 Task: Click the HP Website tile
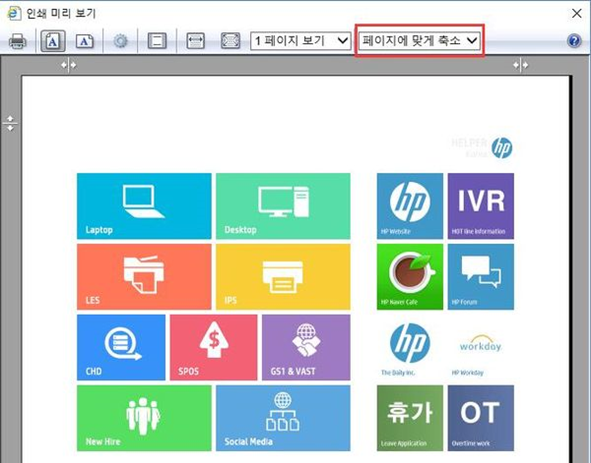(x=410, y=206)
